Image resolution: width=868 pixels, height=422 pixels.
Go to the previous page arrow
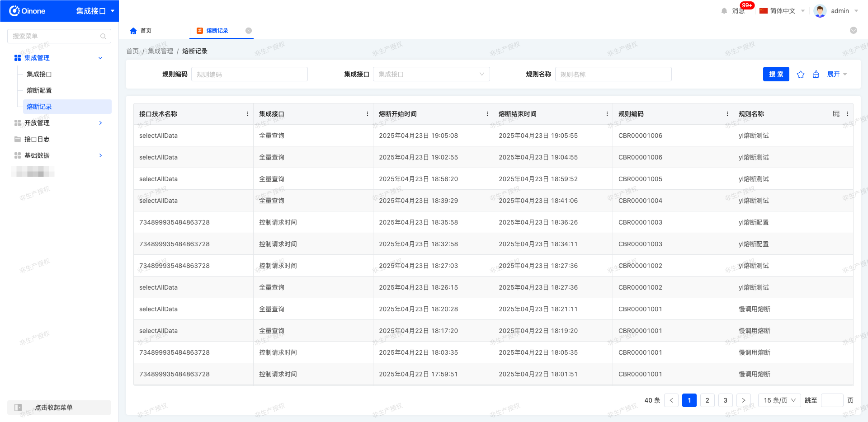tap(671, 400)
